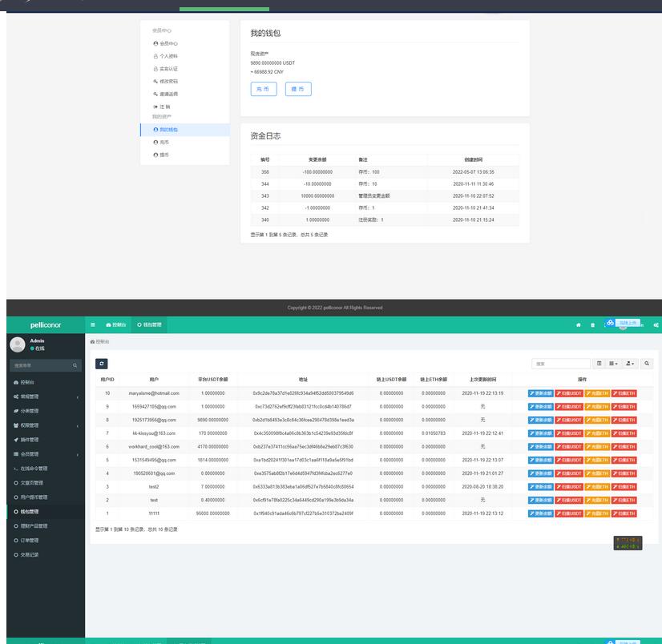Open the export dropdown in table toolbar

tap(630, 364)
